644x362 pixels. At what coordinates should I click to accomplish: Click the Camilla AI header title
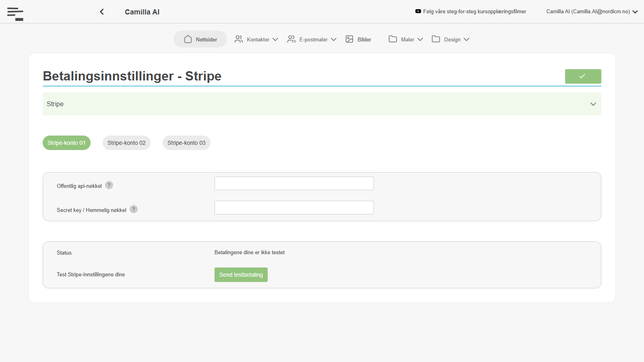(142, 12)
